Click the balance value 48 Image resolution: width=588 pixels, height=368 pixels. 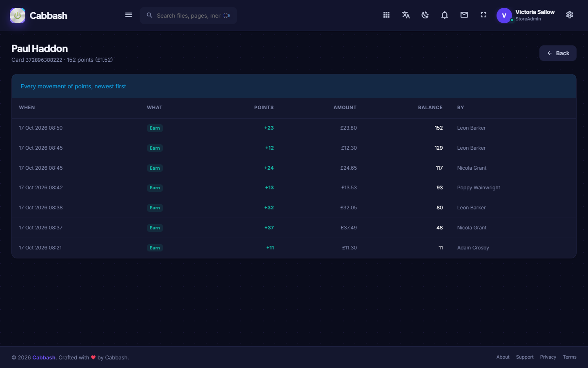[440, 228]
